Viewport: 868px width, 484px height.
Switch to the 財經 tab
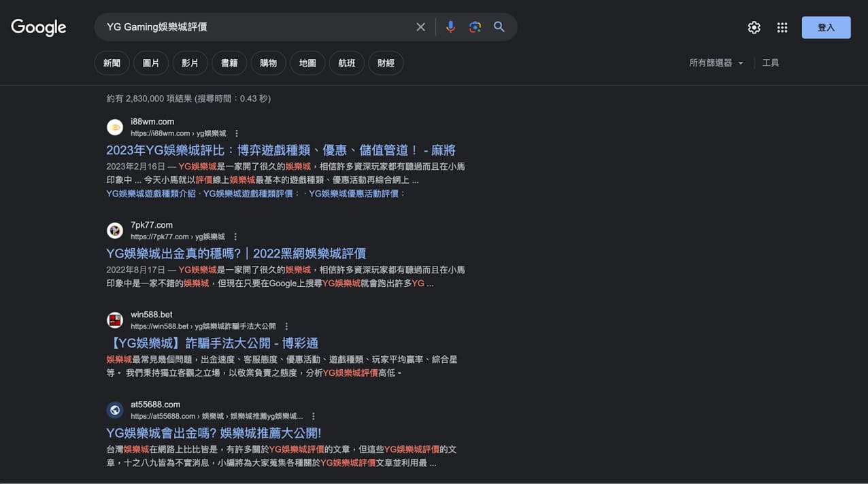(386, 63)
